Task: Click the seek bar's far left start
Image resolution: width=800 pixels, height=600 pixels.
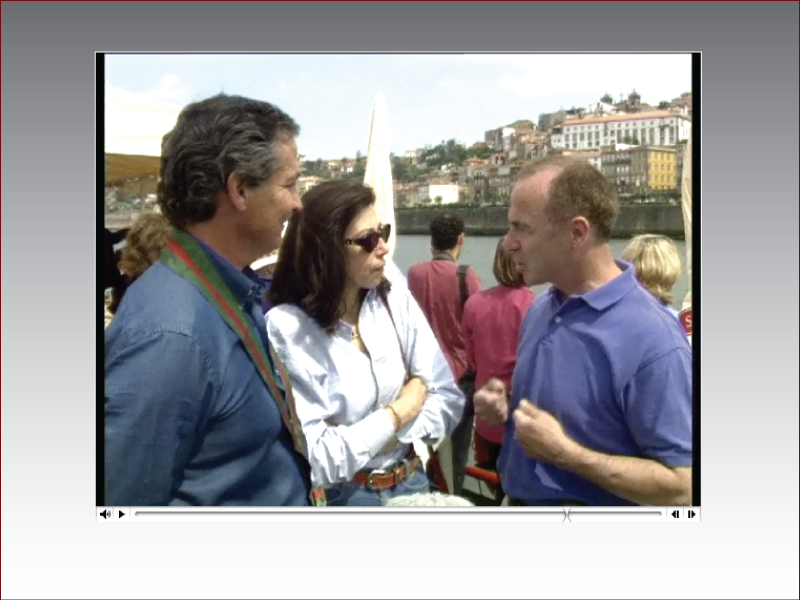Action: pyautogui.click(x=138, y=514)
